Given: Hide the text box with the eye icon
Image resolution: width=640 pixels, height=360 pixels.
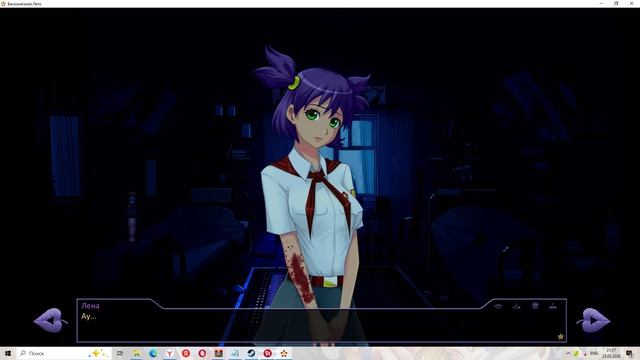Looking at the screenshot, I should click(x=498, y=306).
